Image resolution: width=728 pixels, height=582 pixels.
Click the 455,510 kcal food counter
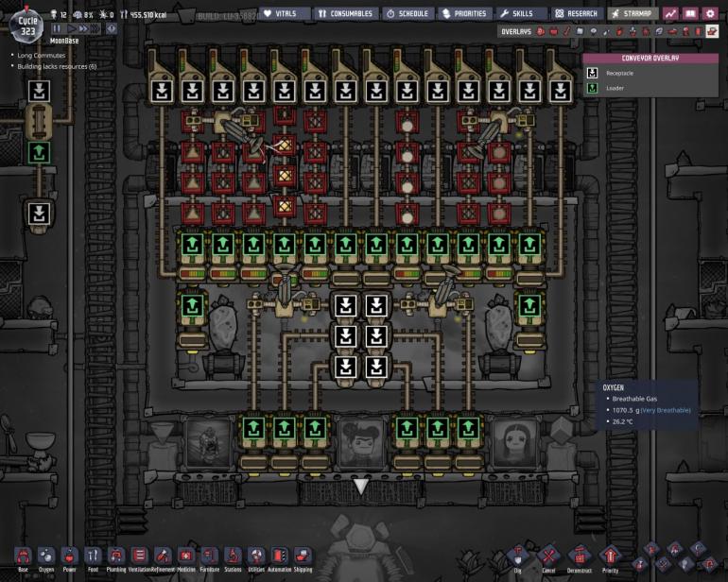click(x=143, y=15)
